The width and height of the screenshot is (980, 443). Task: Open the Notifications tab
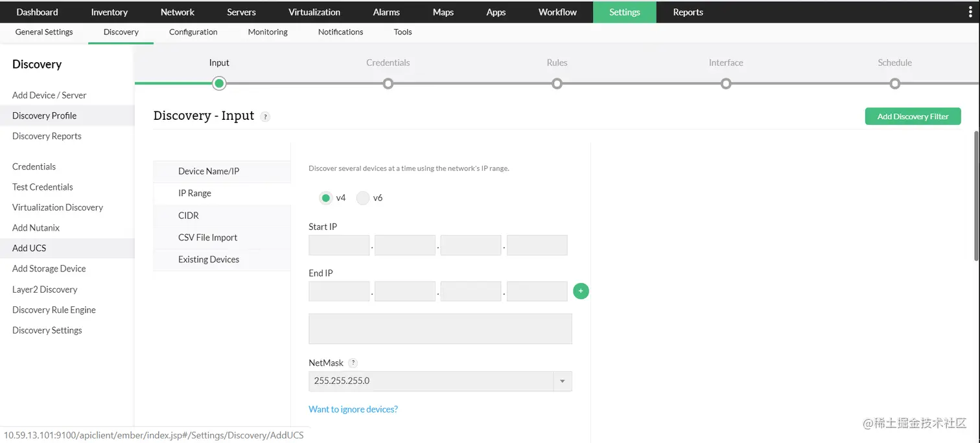(x=340, y=32)
